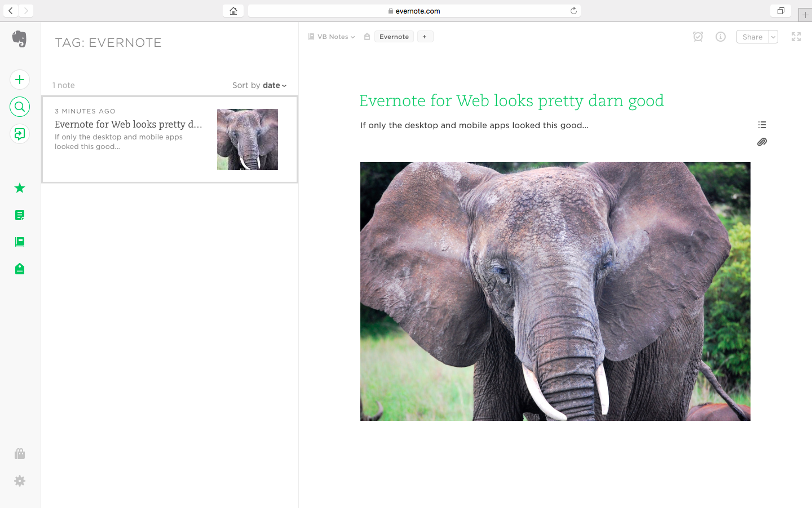Click the TAG: EVERNOTE heading
Screen dimensions: 812x508
click(108, 42)
